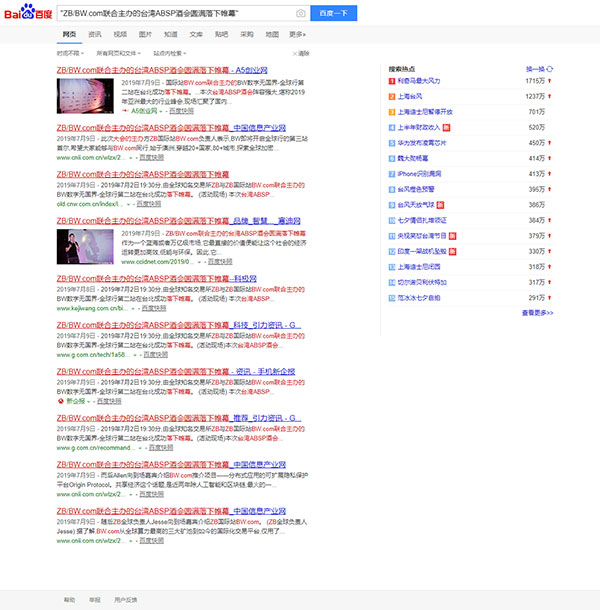Click the up arrow beside 1237万
This screenshot has height=610, width=600.
pos(549,96)
